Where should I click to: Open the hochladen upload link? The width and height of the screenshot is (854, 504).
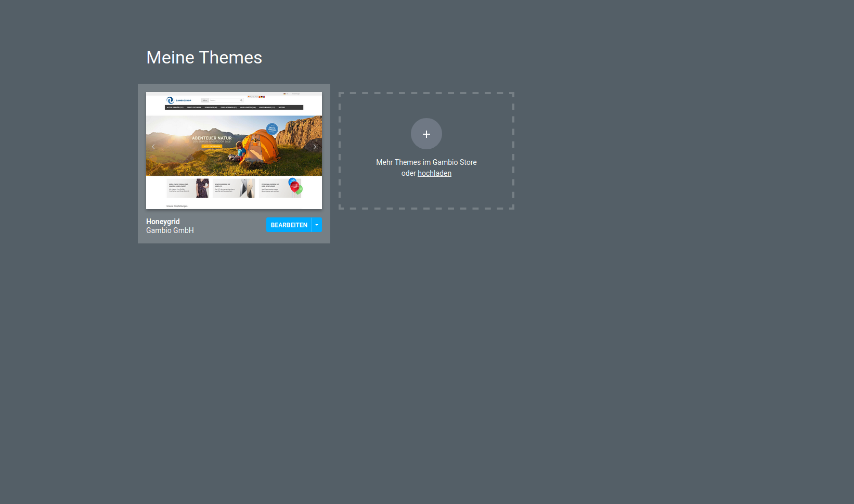(x=434, y=174)
